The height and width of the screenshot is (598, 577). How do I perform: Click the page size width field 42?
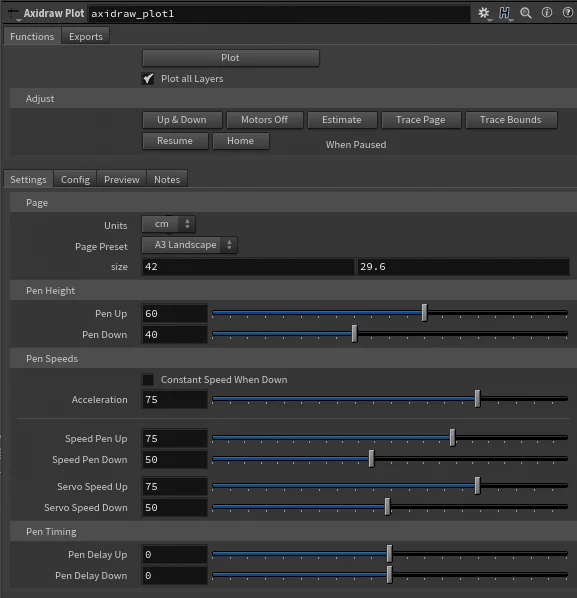pyautogui.click(x=248, y=267)
